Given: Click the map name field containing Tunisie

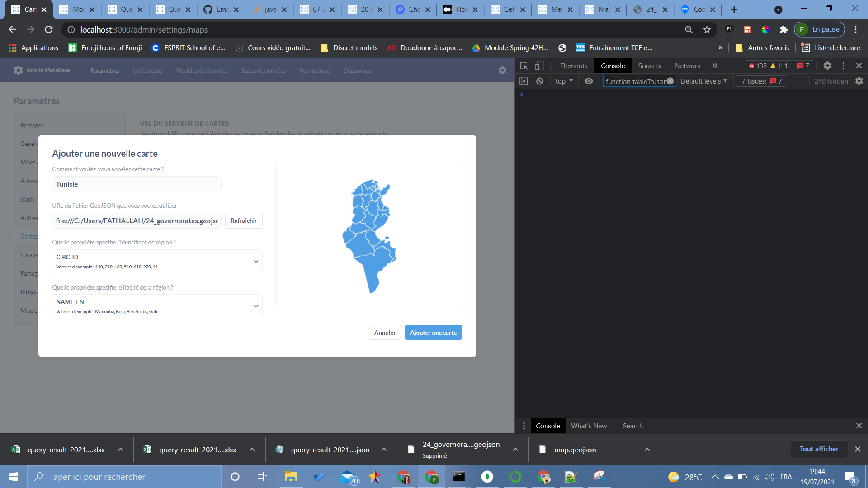Looking at the screenshot, I should click(x=137, y=184).
